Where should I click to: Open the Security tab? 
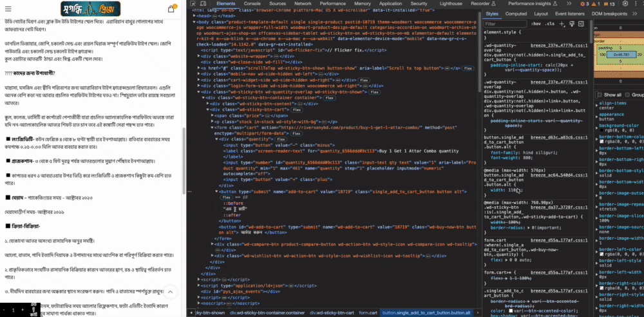click(x=419, y=4)
